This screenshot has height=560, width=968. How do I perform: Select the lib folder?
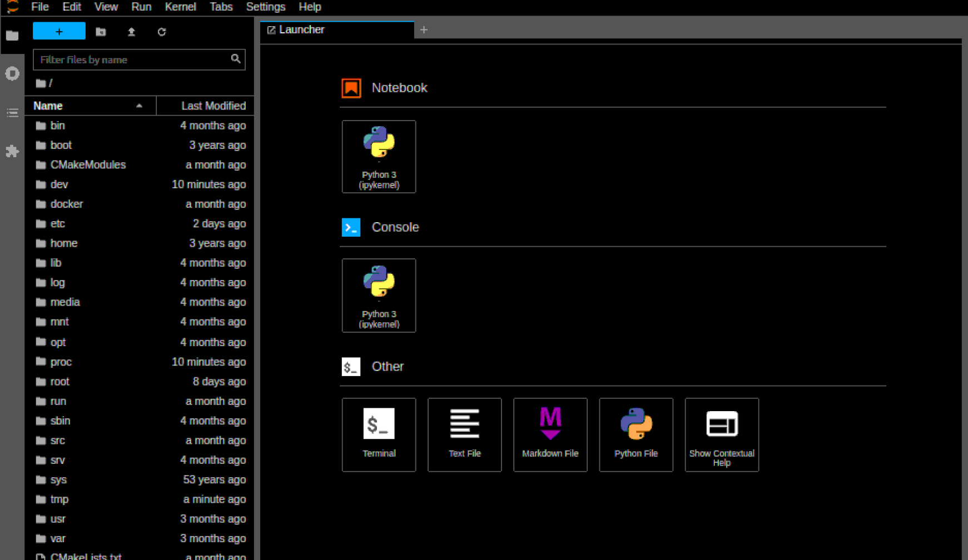(140, 263)
